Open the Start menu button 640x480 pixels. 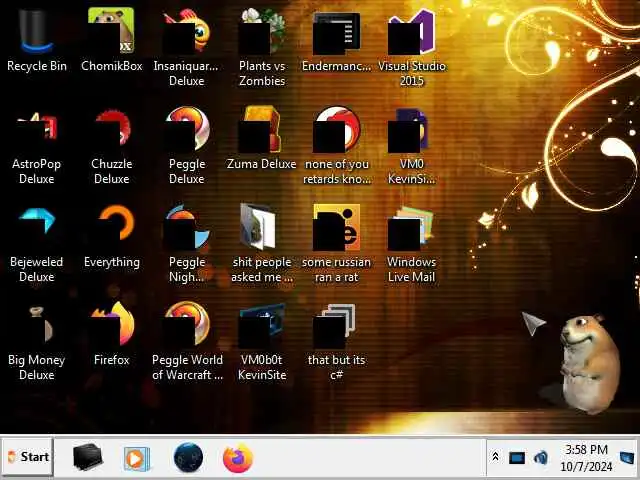27,457
